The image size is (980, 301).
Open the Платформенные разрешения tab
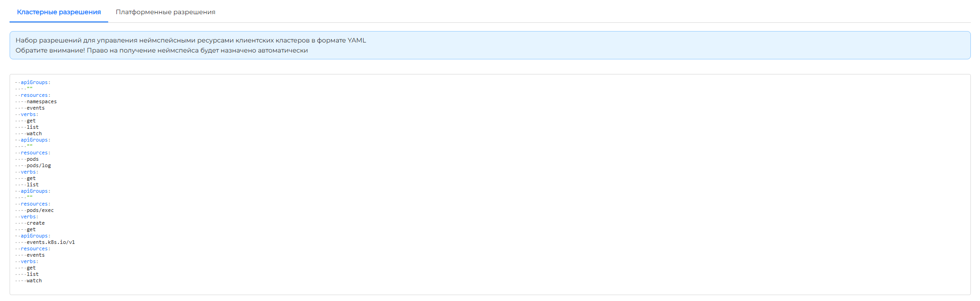165,12
